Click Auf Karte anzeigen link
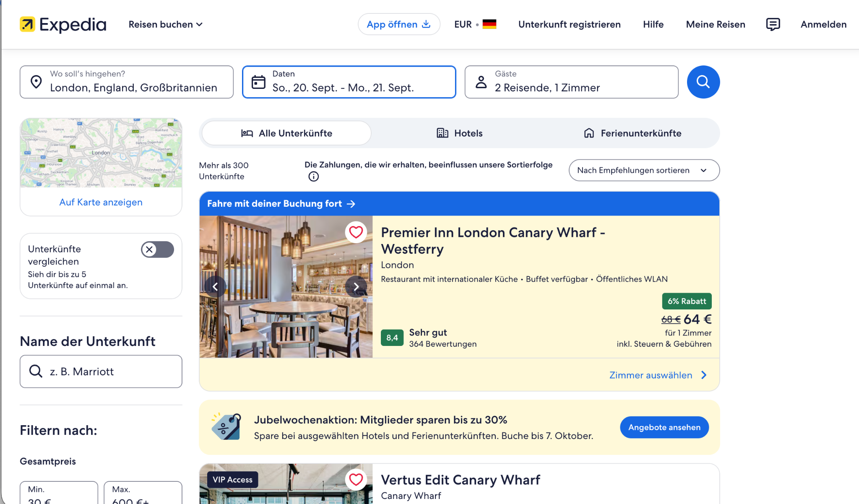 [101, 202]
